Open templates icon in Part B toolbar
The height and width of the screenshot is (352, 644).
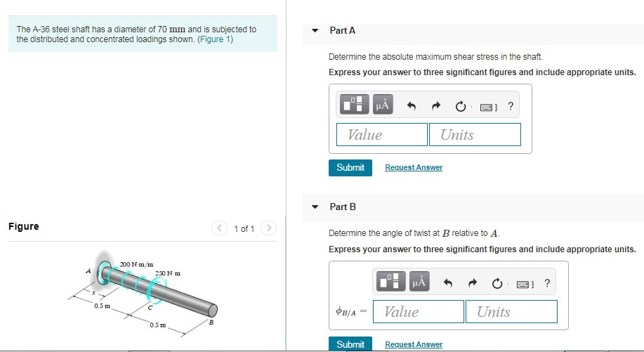click(x=390, y=281)
